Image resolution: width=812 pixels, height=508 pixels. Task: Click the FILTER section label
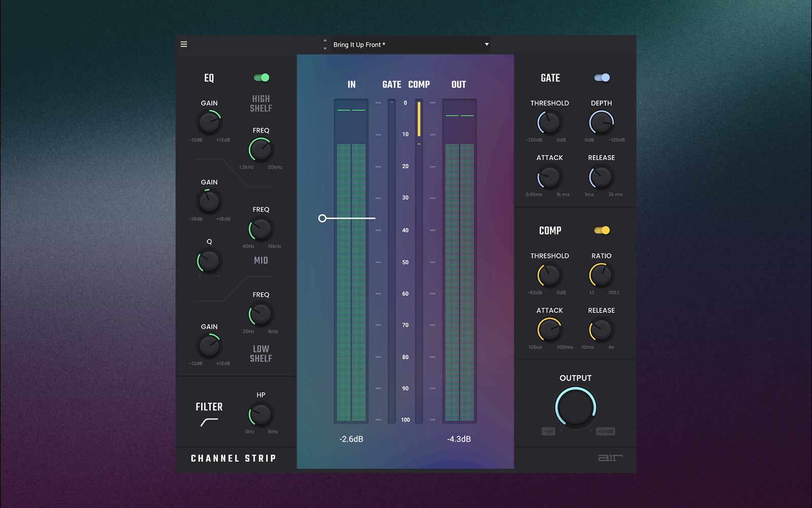209,407
